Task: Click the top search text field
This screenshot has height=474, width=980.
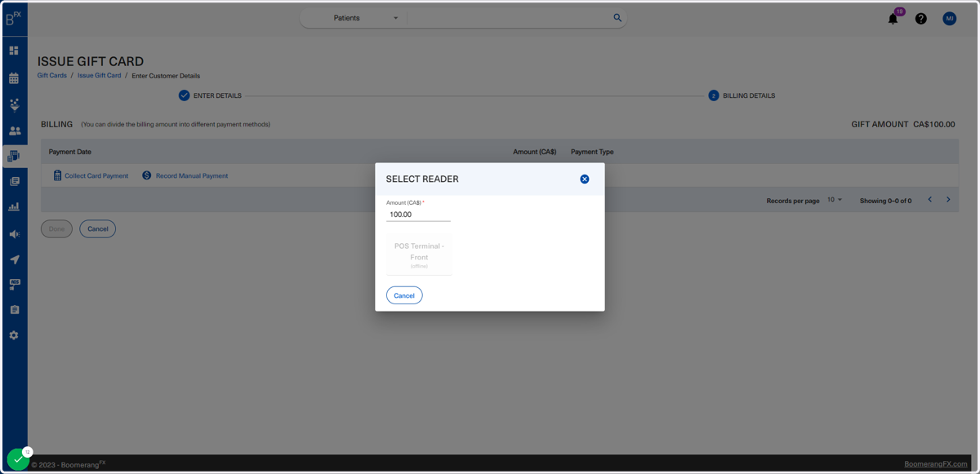Action: 510,18
